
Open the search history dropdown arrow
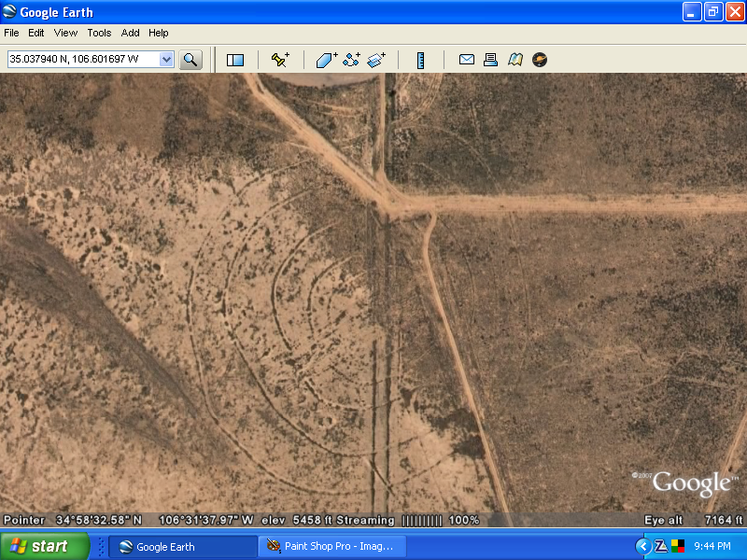[x=166, y=60]
